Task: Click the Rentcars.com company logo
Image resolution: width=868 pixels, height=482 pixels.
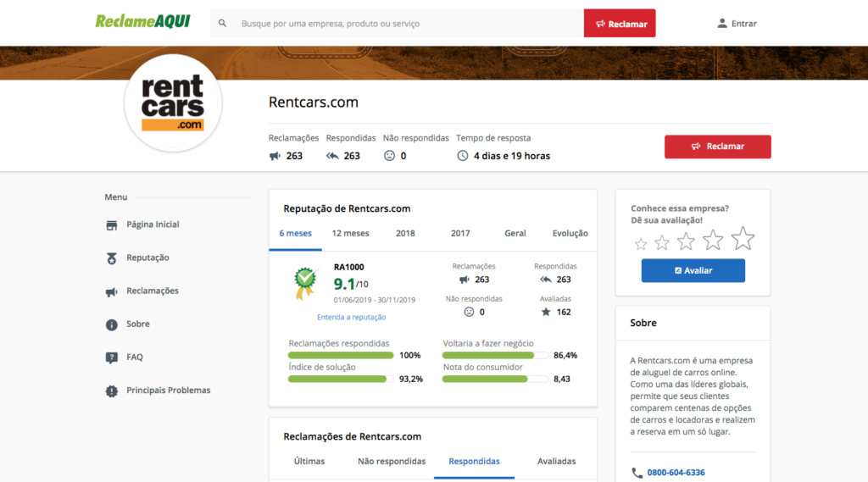Action: tap(173, 103)
